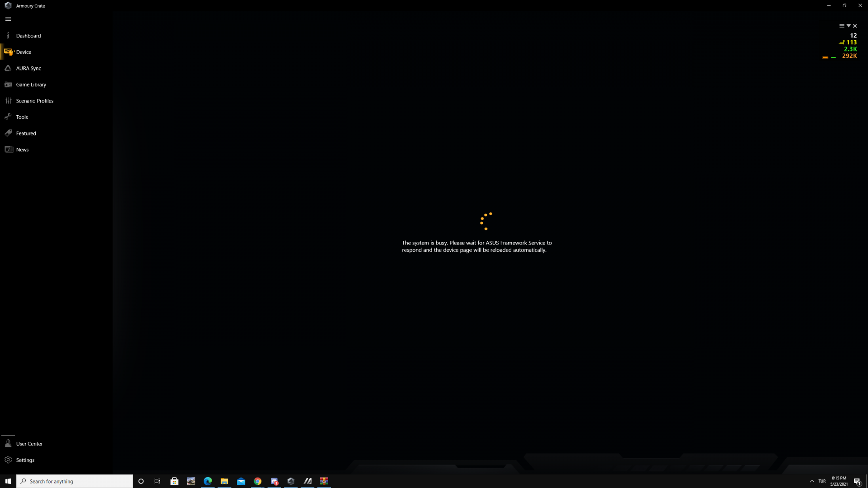Close the performance overlay widget
Viewport: 868px width, 488px height.
coord(855,26)
